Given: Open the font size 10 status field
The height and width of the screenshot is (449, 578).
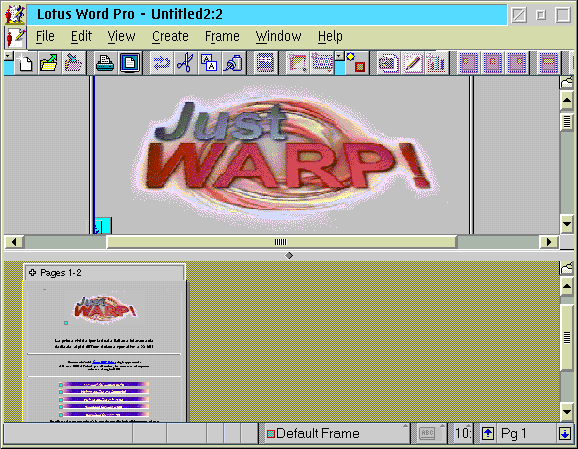Looking at the screenshot, I should point(463,433).
